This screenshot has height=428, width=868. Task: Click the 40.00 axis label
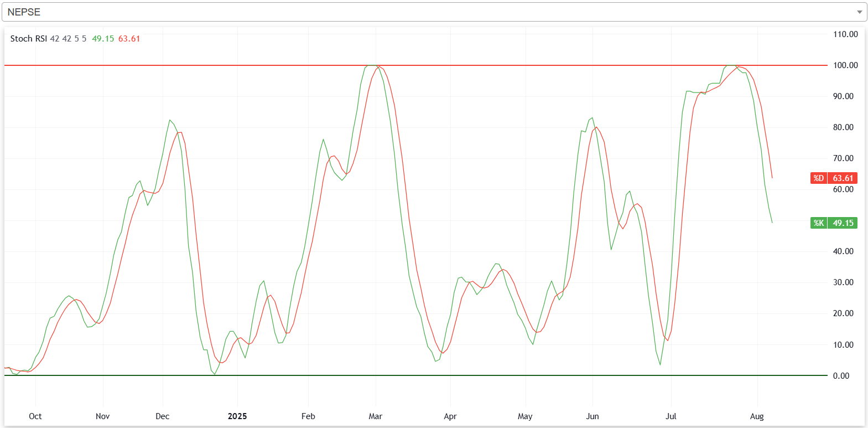click(843, 251)
